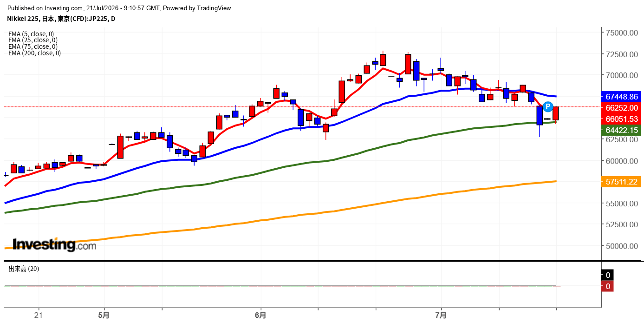This screenshot has width=644, height=323.
Task: Click the Investing.com watermark logo
Action: point(54,244)
